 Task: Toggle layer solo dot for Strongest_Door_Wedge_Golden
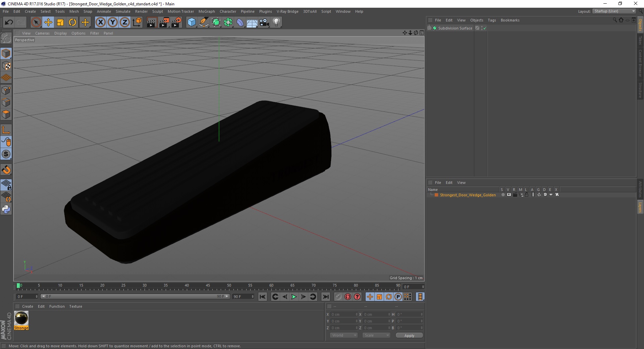pyautogui.click(x=503, y=195)
